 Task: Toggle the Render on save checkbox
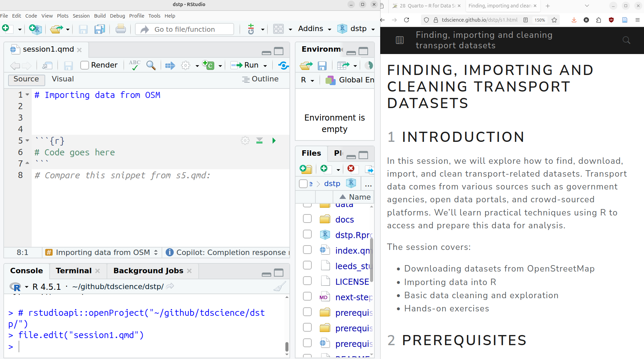(85, 65)
